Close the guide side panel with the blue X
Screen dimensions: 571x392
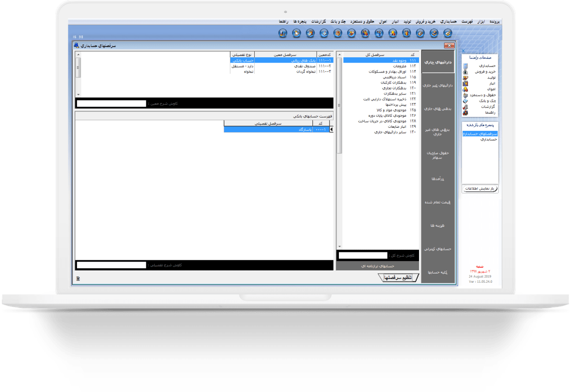coord(463,51)
